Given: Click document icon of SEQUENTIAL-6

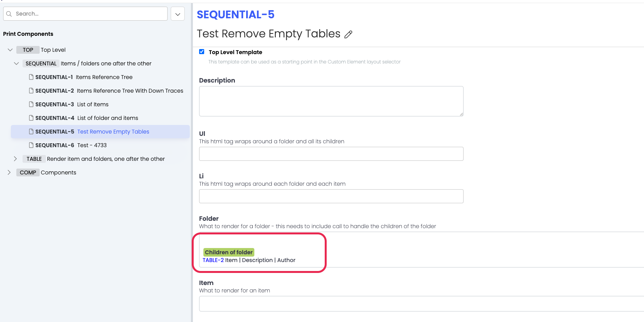Looking at the screenshot, I should point(31,145).
